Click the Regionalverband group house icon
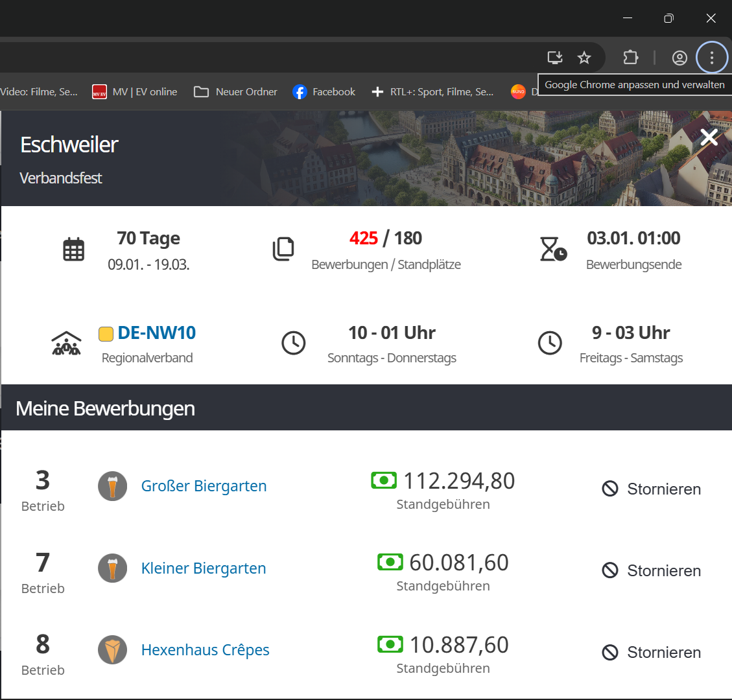 coord(66,344)
